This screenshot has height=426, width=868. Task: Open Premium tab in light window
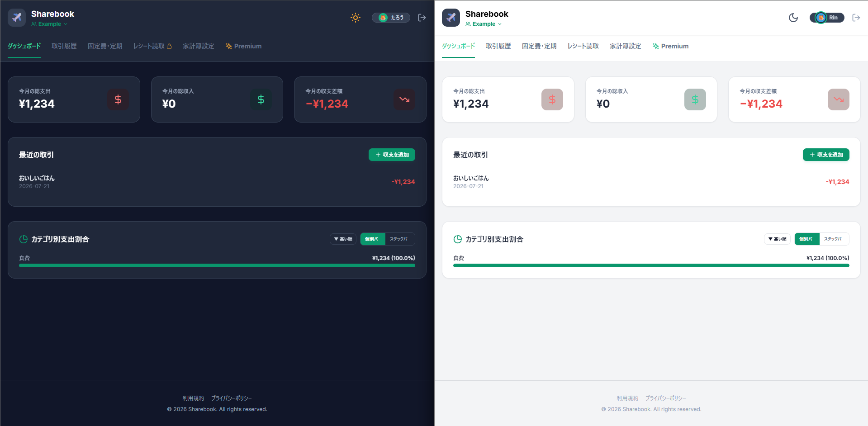670,46
